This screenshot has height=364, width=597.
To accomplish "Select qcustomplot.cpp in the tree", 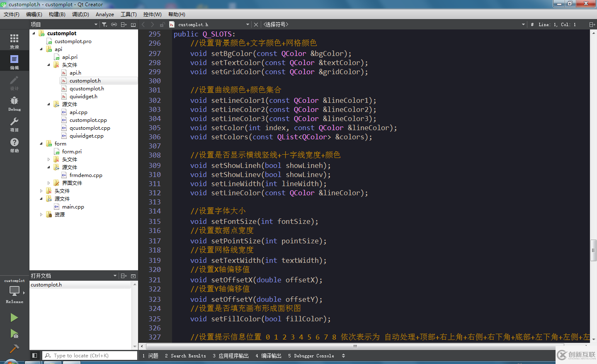I will 90,128.
